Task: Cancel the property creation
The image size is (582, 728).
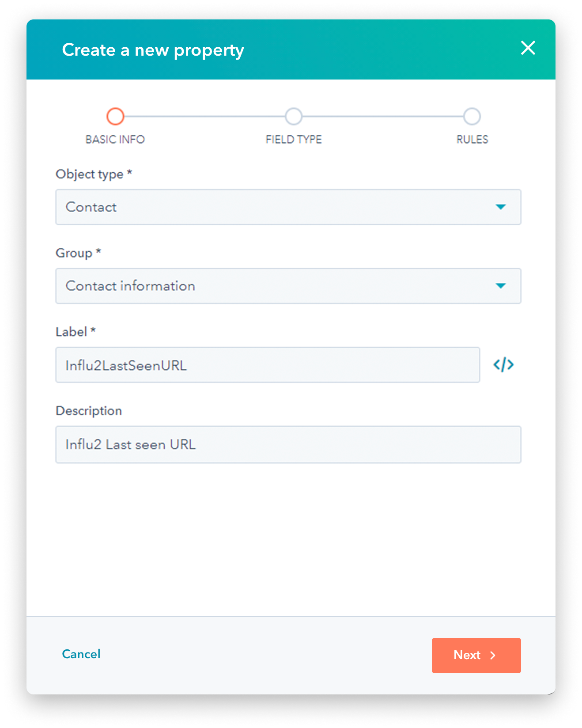Action: click(81, 654)
